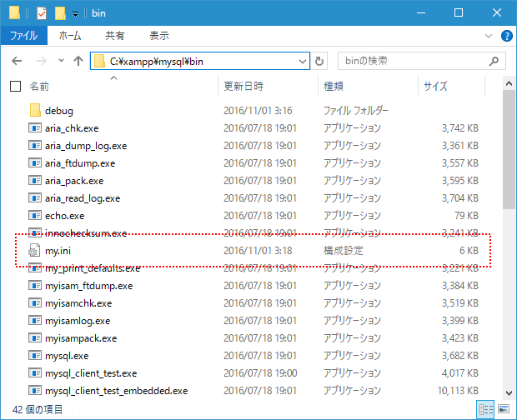Sort by the 名前 column header
The height and width of the screenshot is (420, 517).
[39, 87]
